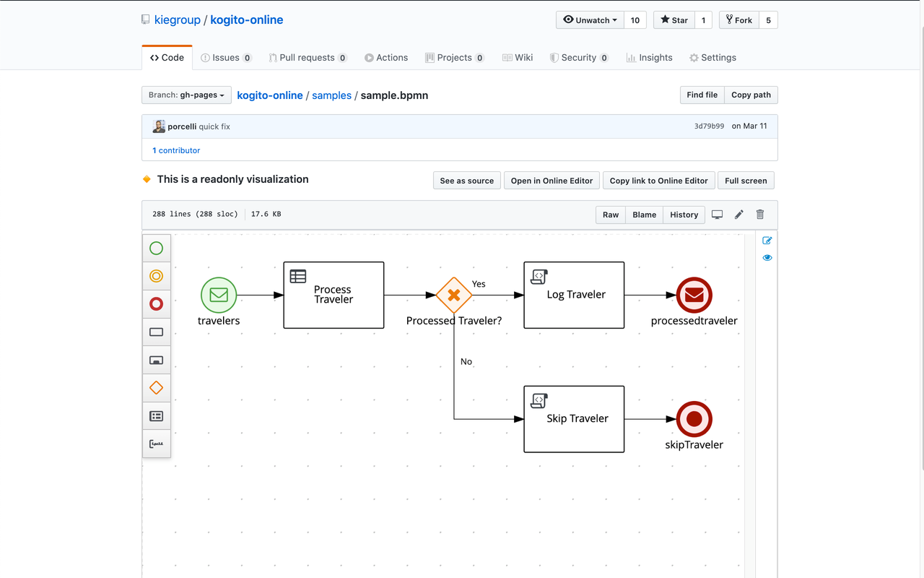Switch to the Insights tab

[649, 58]
